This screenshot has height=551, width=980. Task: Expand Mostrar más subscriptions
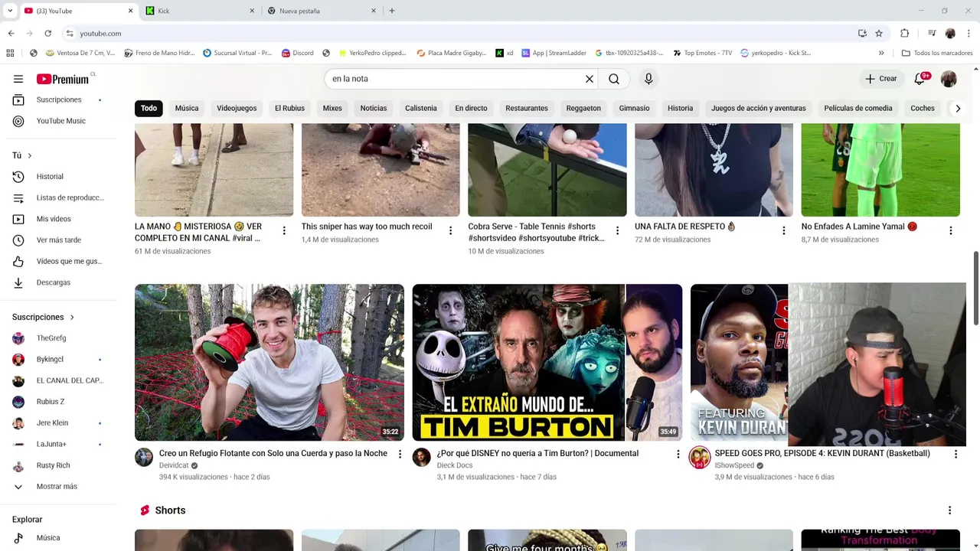tap(58, 487)
